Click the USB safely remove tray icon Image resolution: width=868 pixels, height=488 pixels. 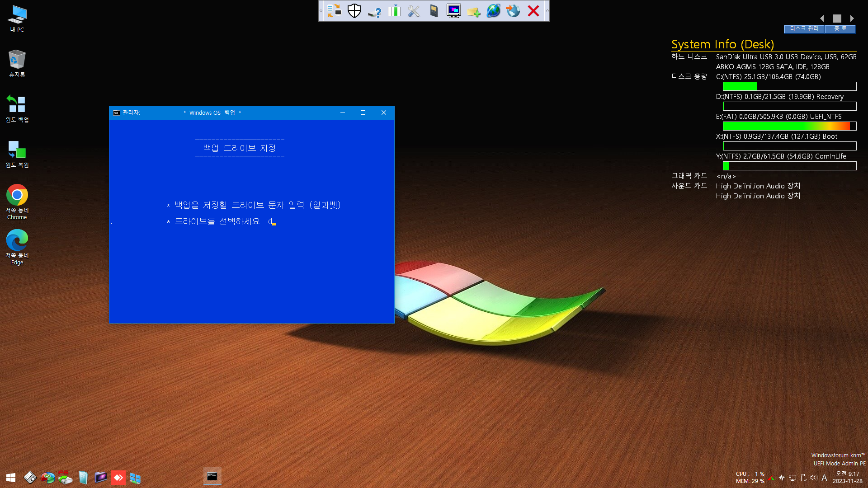(803, 478)
